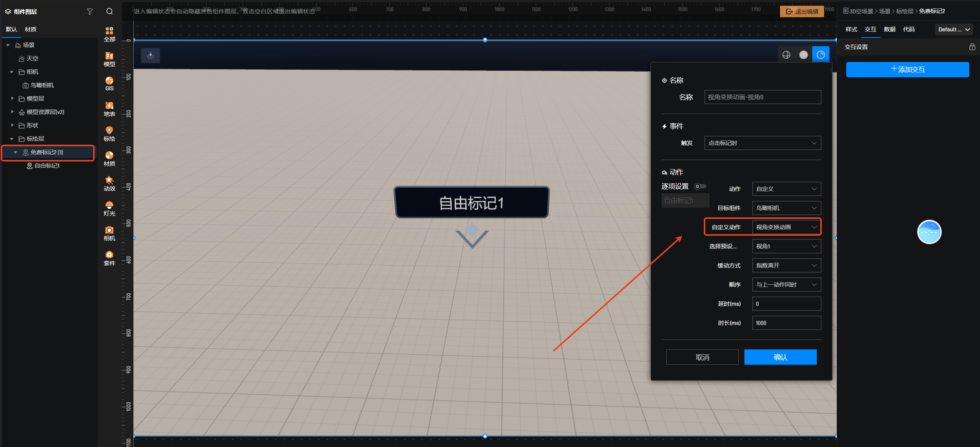
Task: Click the lock icon beside 交互设置
Action: [972, 47]
